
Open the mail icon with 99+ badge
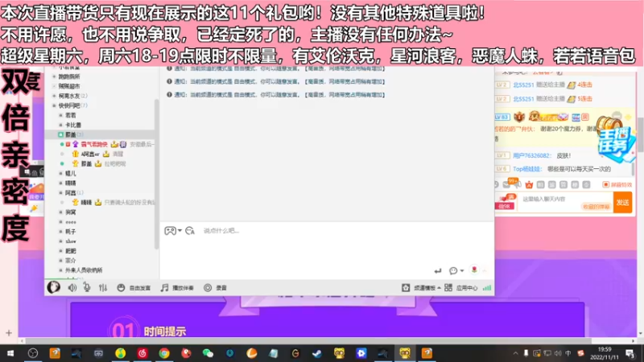pos(508,184)
